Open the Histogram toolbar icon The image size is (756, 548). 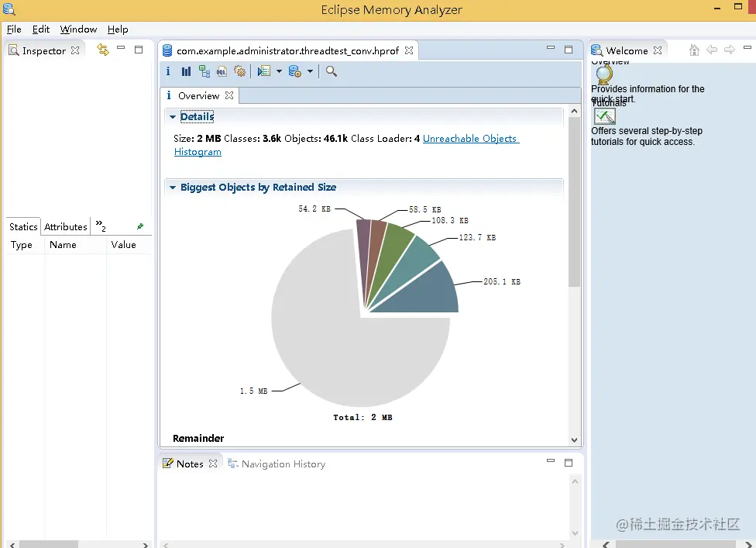click(186, 71)
